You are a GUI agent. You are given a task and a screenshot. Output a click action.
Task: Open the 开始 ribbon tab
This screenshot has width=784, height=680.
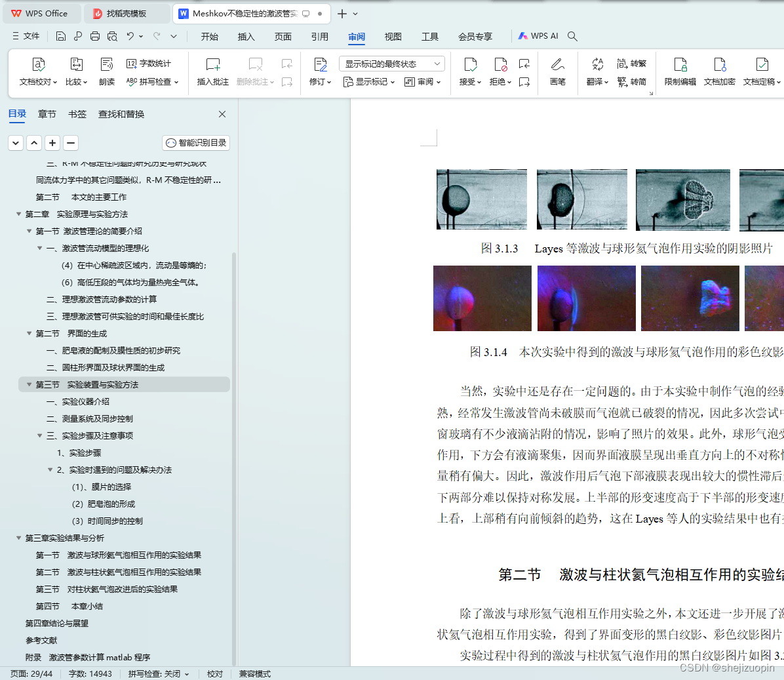point(210,37)
